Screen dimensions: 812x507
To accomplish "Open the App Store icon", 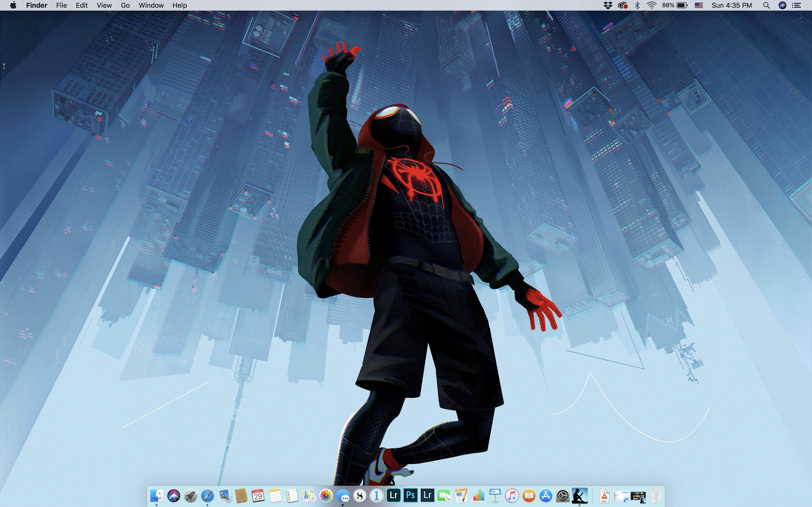I will coord(546,496).
